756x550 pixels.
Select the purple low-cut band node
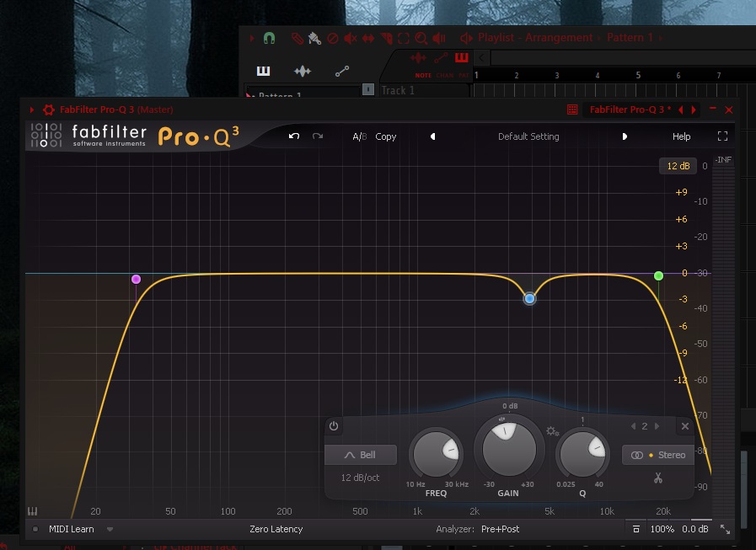136,279
